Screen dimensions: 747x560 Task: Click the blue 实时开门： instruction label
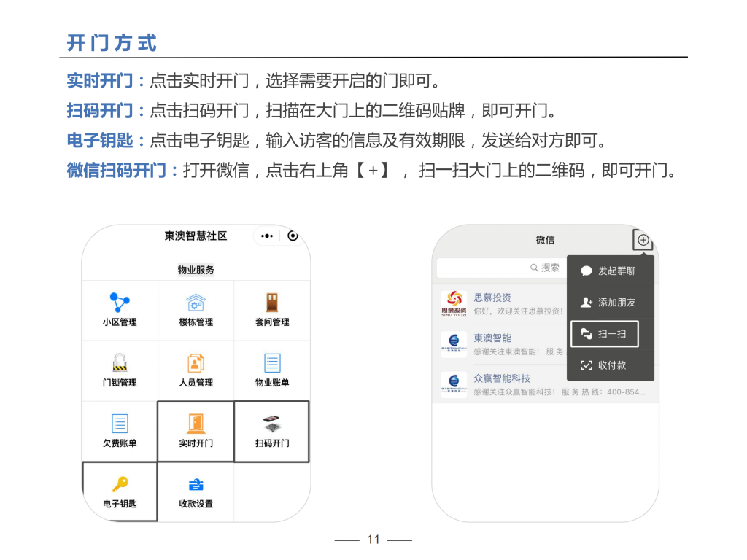[105, 80]
